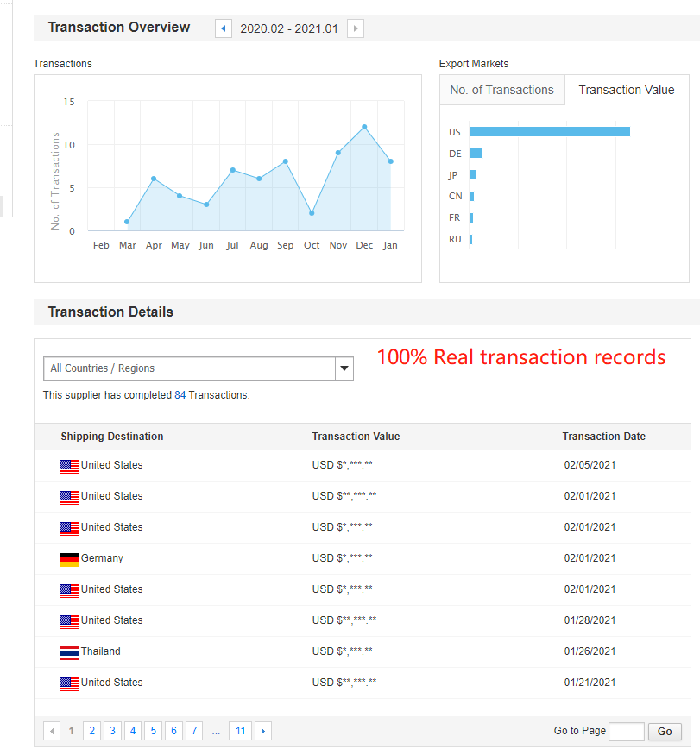
Task: Switch to No. of Transactions tab
Action: click(501, 90)
